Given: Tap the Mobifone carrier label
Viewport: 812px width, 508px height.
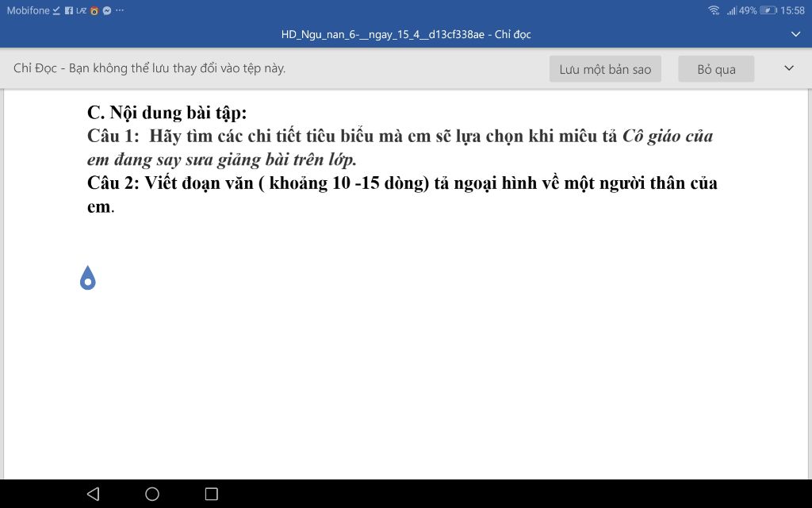Looking at the screenshot, I should (28, 10).
